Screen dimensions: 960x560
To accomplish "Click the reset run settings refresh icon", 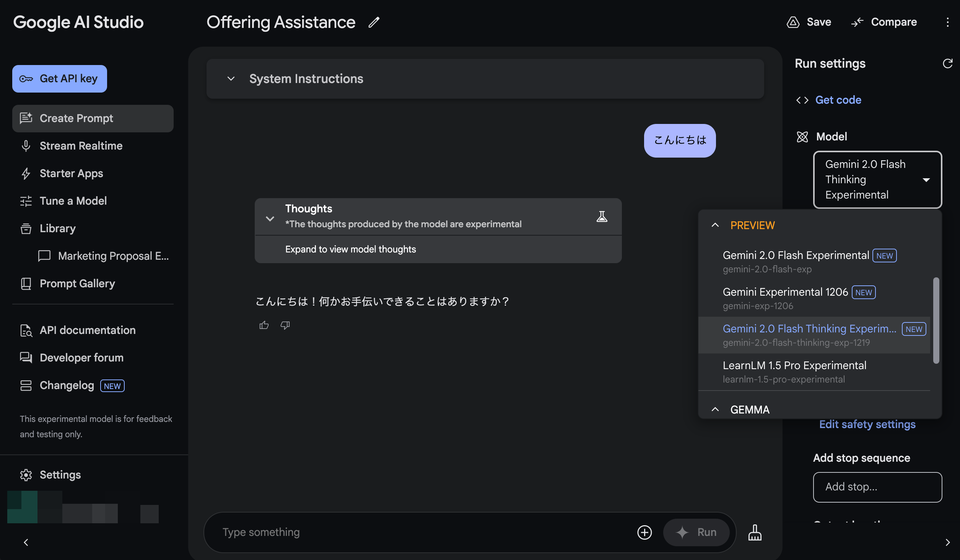I will click(947, 63).
